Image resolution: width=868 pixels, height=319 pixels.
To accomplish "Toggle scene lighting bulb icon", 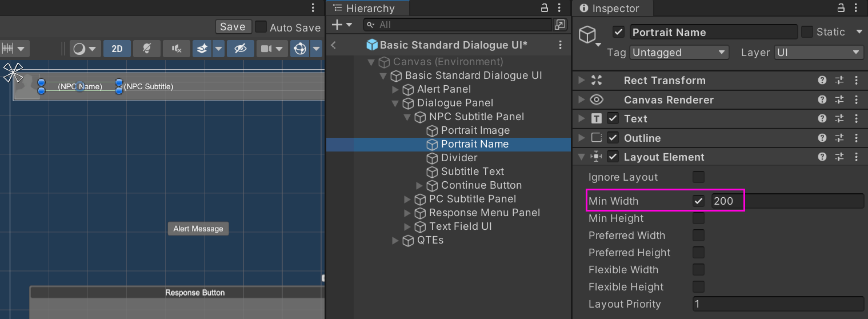I will 147,49.
